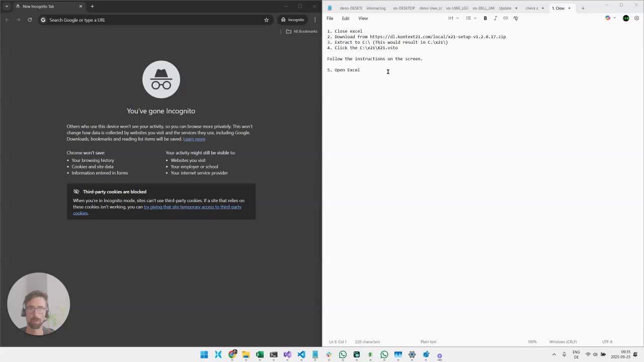Toggle bold formatting in Notepad
The image size is (644, 362).
(485, 18)
